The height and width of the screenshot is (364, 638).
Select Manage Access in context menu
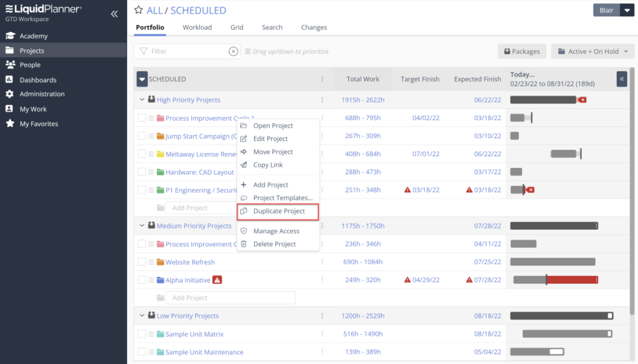coord(278,231)
